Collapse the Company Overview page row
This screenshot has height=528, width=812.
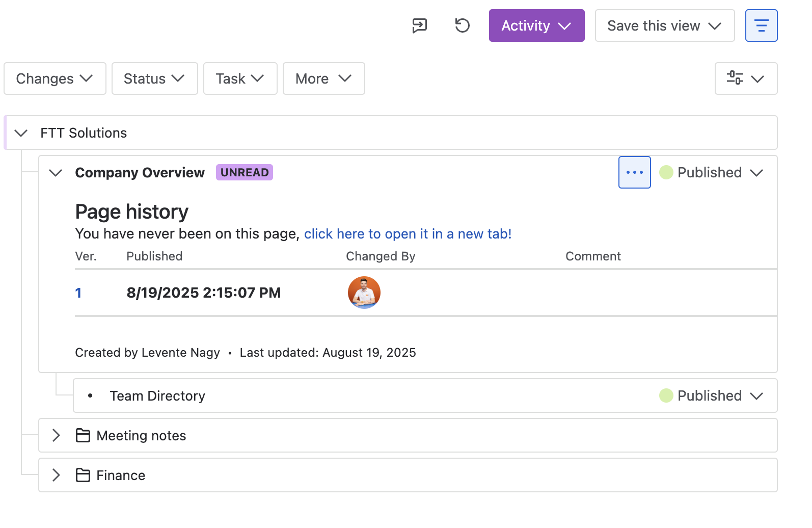click(56, 173)
